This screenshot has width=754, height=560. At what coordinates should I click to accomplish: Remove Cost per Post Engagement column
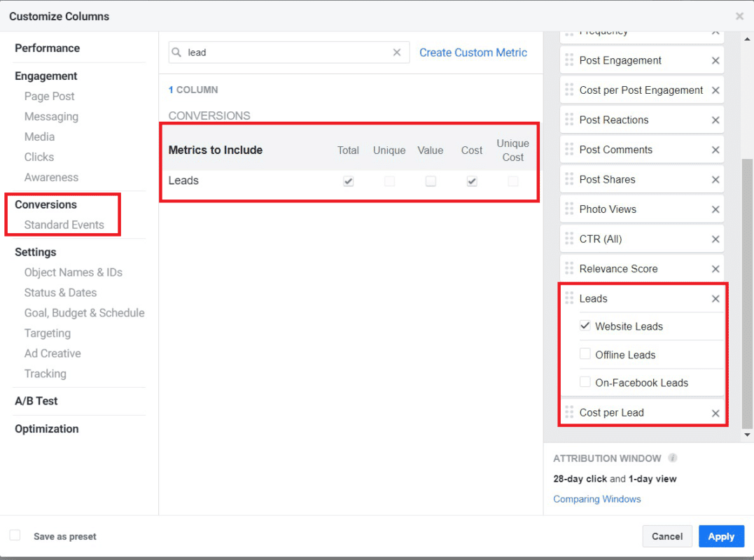[x=715, y=90]
